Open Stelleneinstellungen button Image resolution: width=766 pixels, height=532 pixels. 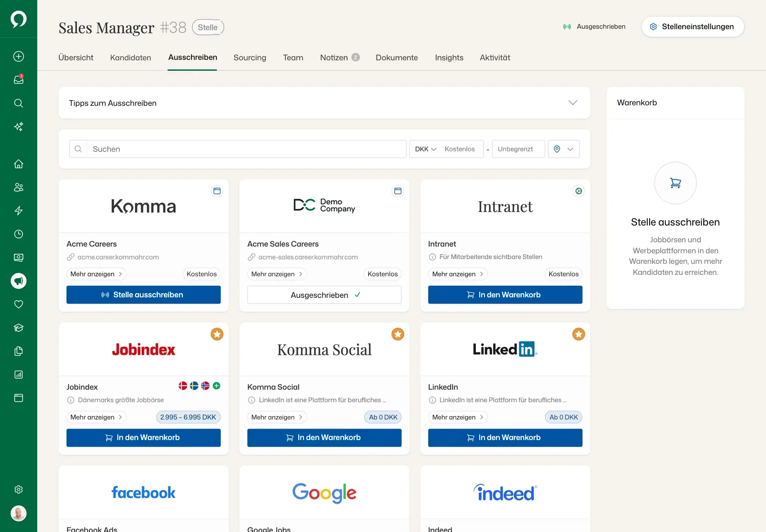(x=693, y=26)
